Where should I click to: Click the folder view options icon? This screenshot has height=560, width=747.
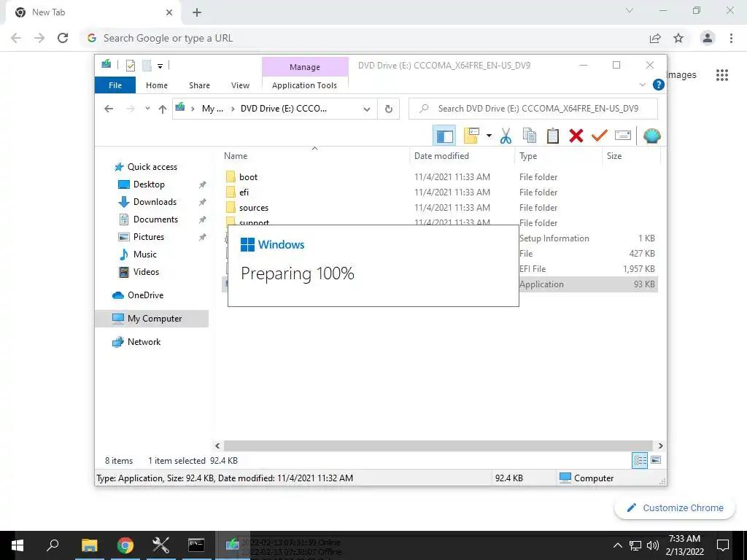point(471,136)
